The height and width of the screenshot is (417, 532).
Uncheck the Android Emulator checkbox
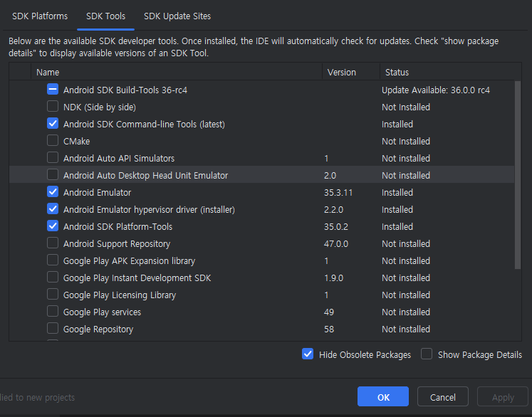click(53, 191)
